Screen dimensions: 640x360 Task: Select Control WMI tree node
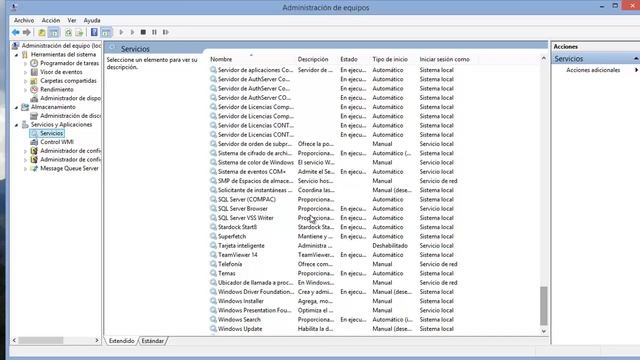pyautogui.click(x=57, y=142)
